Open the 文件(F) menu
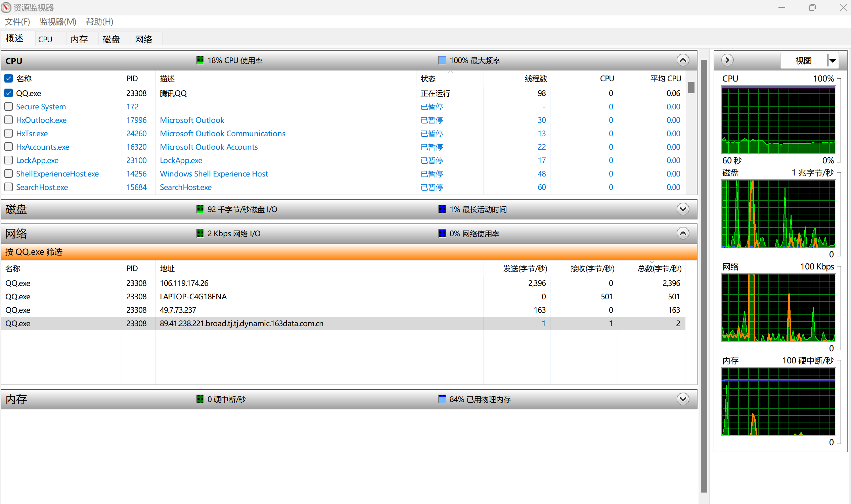Viewport: 851px width, 504px height. pos(17,22)
